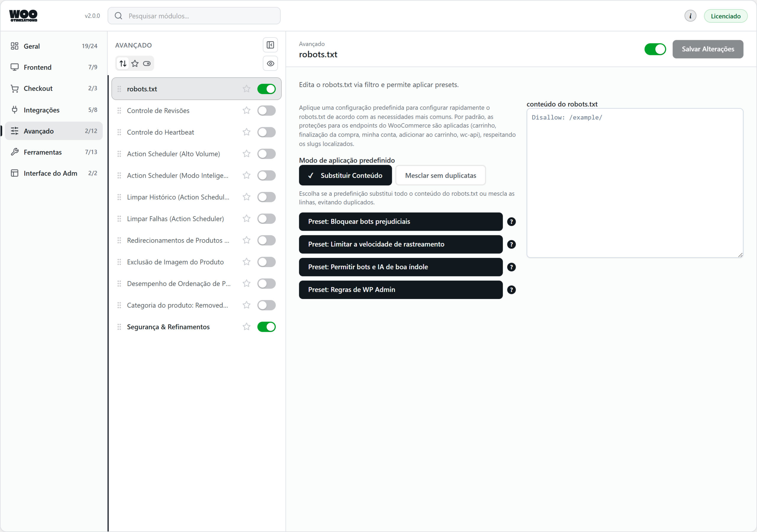Disable the robots.txt toggle in module list

point(266,89)
